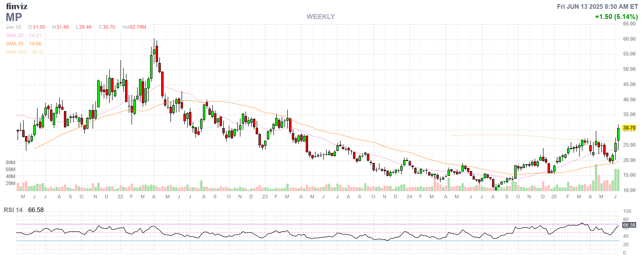Click the SMA 50 legend label
The height and width of the screenshot is (260, 644).
(15, 44)
